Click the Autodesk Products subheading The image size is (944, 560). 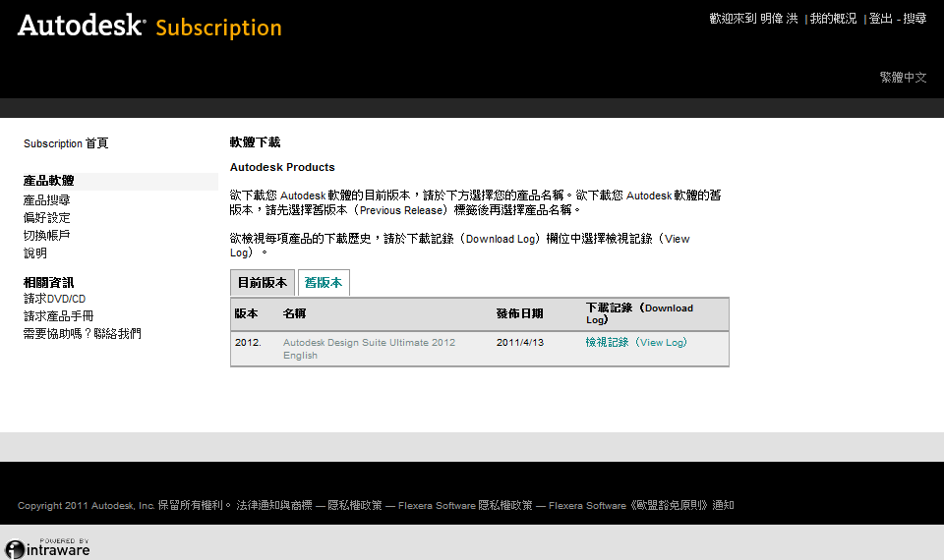click(282, 167)
